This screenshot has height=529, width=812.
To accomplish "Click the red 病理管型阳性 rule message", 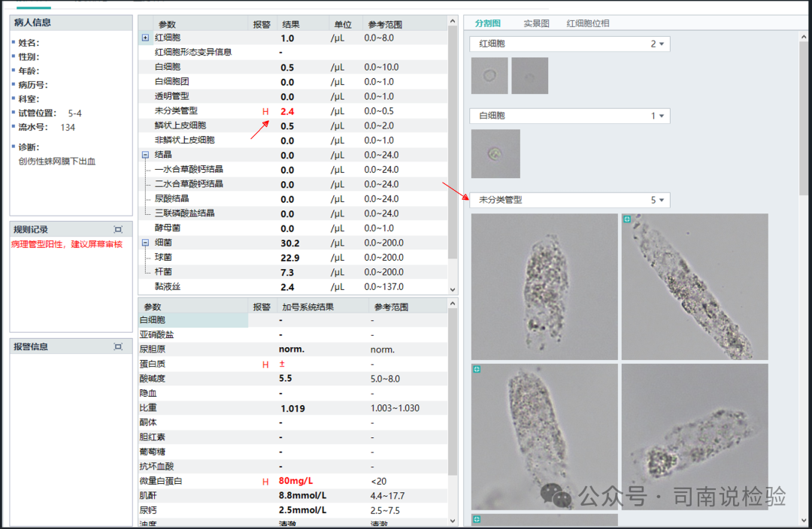I will click(x=67, y=244).
